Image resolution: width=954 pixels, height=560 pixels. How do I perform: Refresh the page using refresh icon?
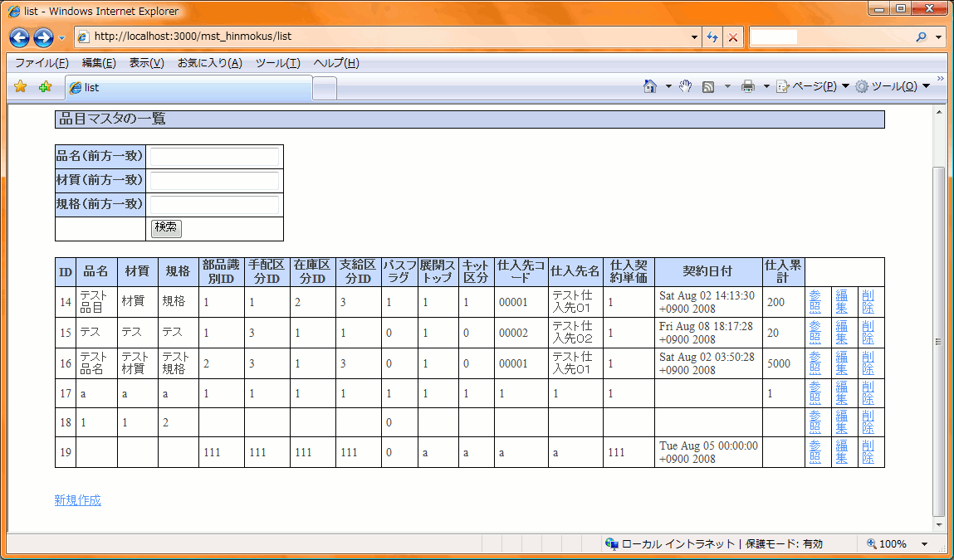pyautogui.click(x=712, y=37)
